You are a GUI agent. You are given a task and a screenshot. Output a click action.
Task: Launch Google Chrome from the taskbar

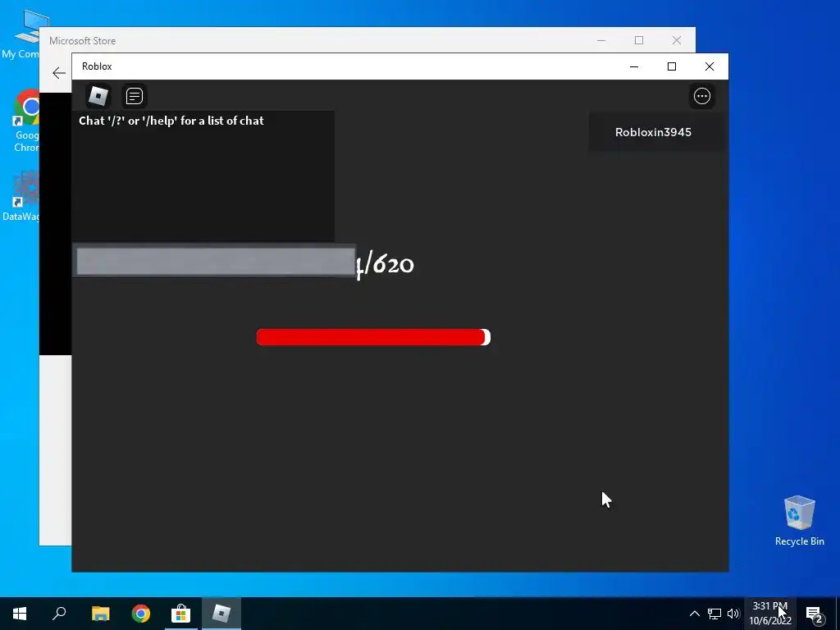pyautogui.click(x=141, y=614)
